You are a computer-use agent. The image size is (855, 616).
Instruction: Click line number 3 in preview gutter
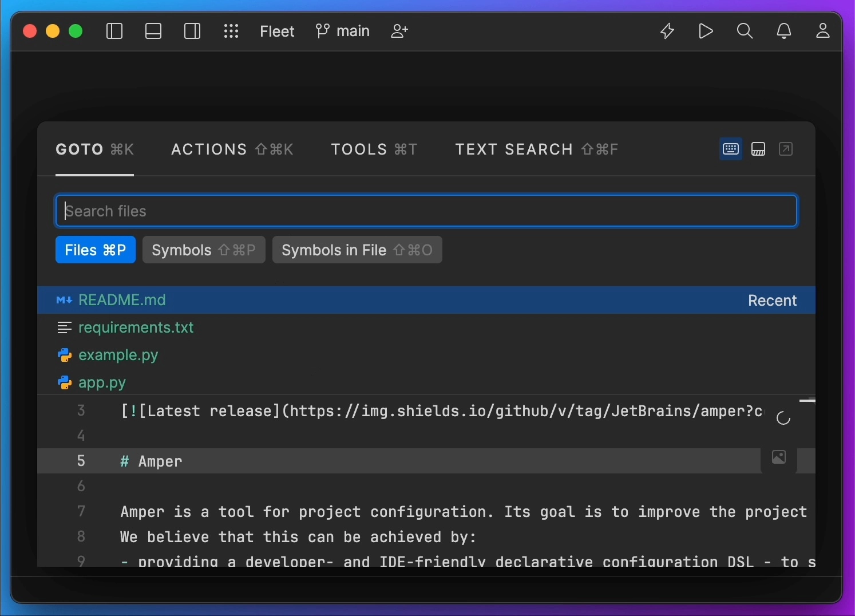[x=81, y=410]
